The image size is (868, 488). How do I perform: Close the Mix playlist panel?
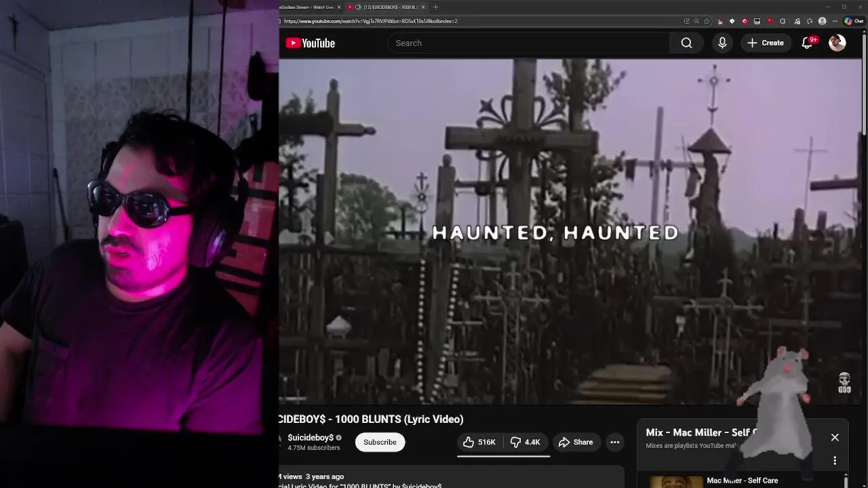tap(835, 438)
